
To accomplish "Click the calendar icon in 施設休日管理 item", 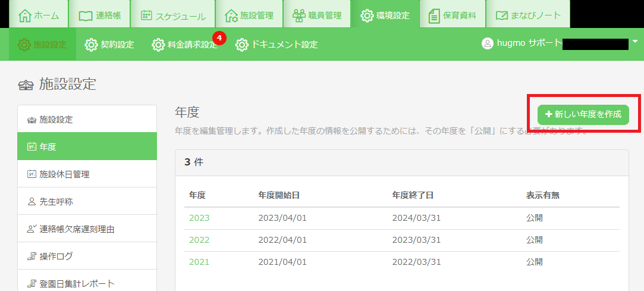I will [x=32, y=174].
